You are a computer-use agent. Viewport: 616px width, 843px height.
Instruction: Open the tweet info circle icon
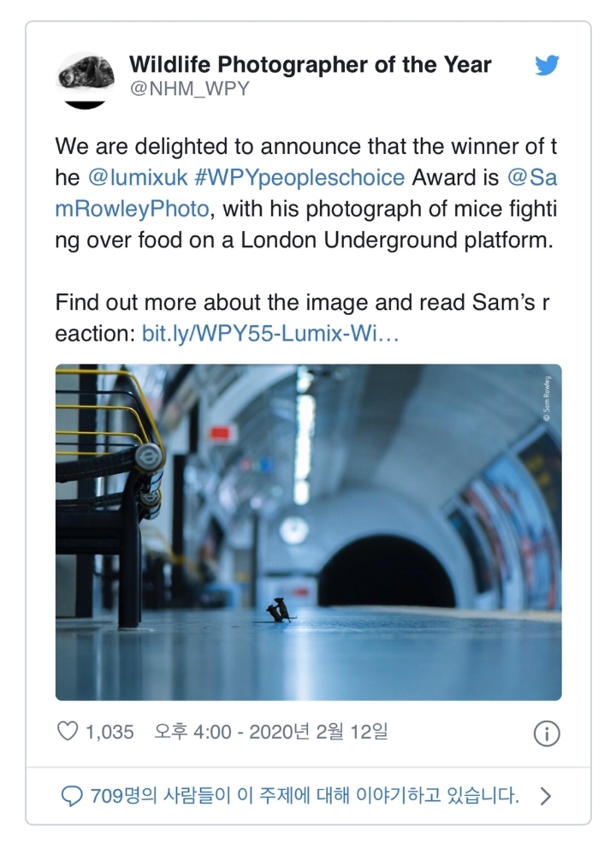click(x=546, y=733)
